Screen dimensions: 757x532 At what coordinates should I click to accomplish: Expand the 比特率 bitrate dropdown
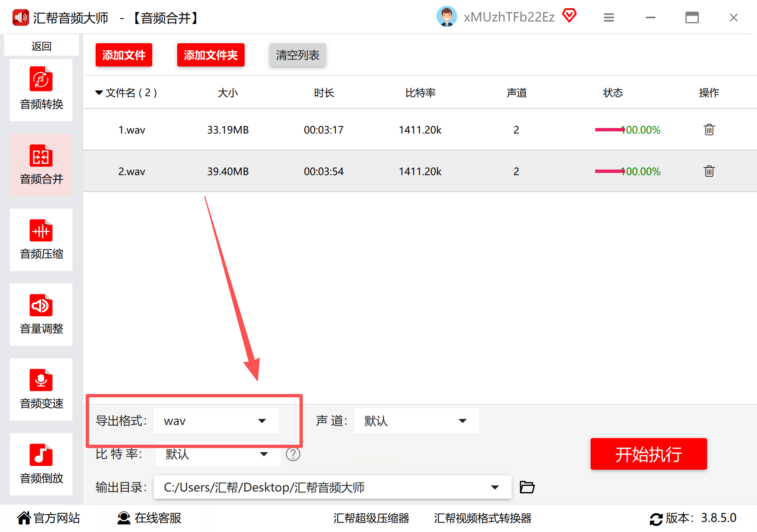(218, 454)
